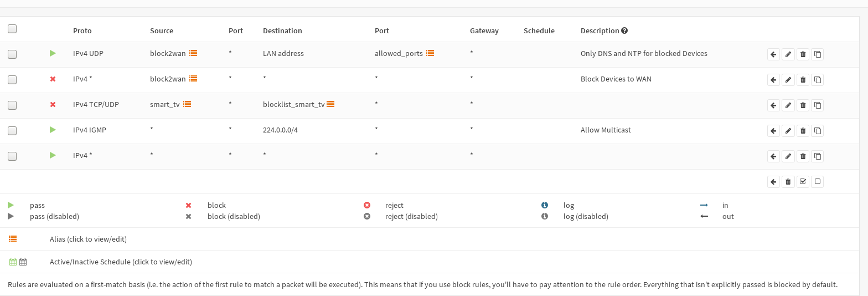Open the blocklist_smart_tv alias icon
The image size is (868, 296).
[330, 104]
